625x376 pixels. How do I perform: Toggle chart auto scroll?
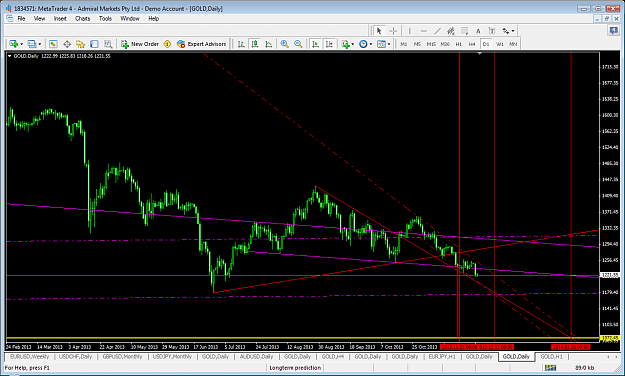(x=315, y=44)
